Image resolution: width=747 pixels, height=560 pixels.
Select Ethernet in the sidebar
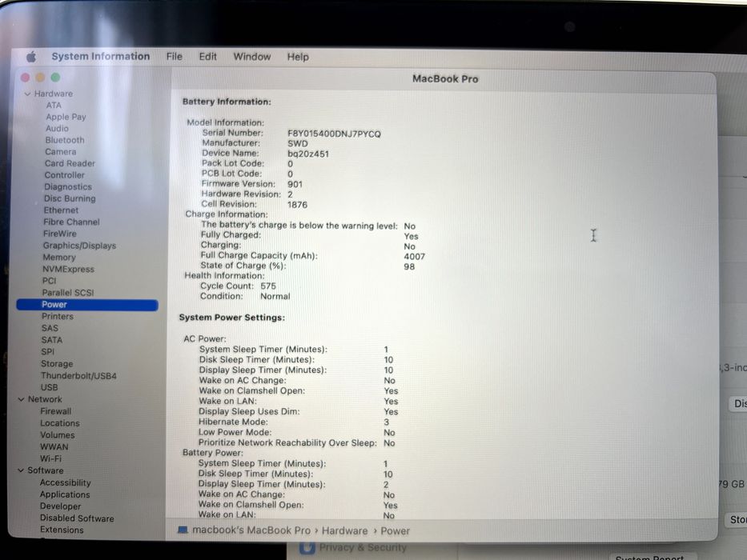(x=61, y=210)
